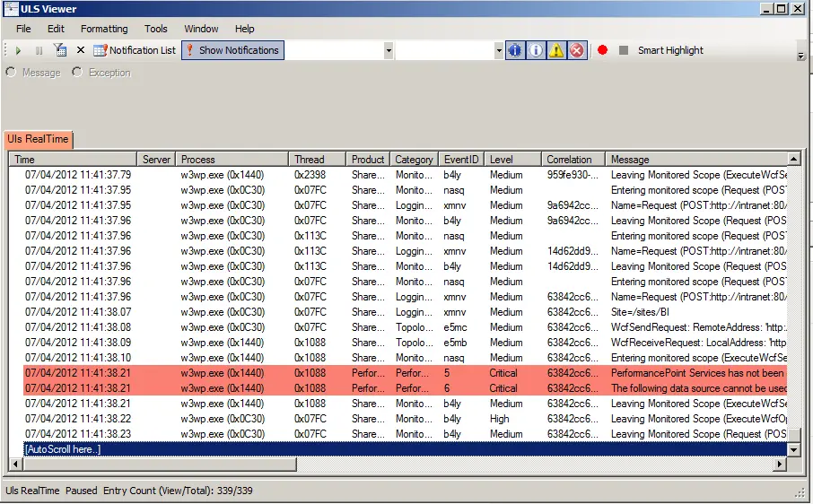Toggle the red critical error filter icon
This screenshot has width=813, height=504.
tap(577, 50)
